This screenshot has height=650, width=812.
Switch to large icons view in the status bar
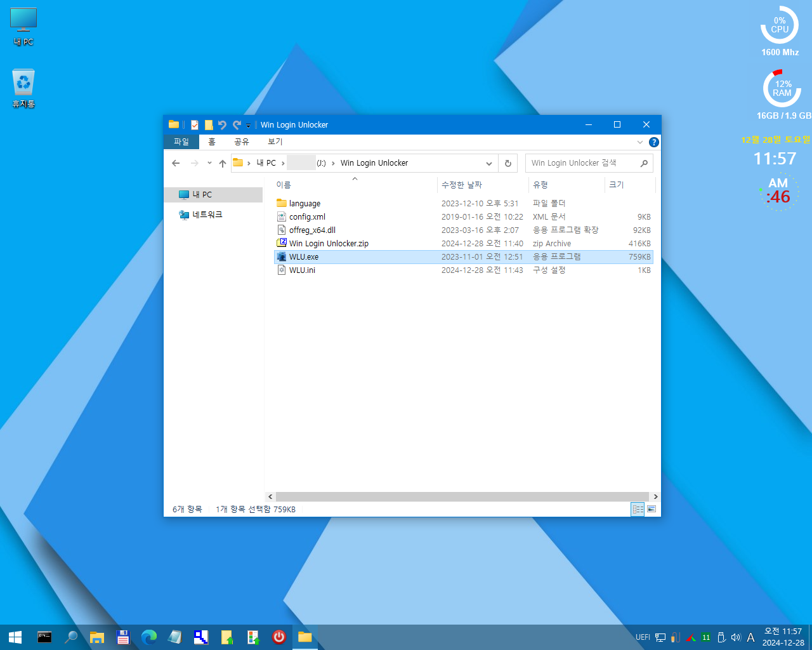click(652, 509)
